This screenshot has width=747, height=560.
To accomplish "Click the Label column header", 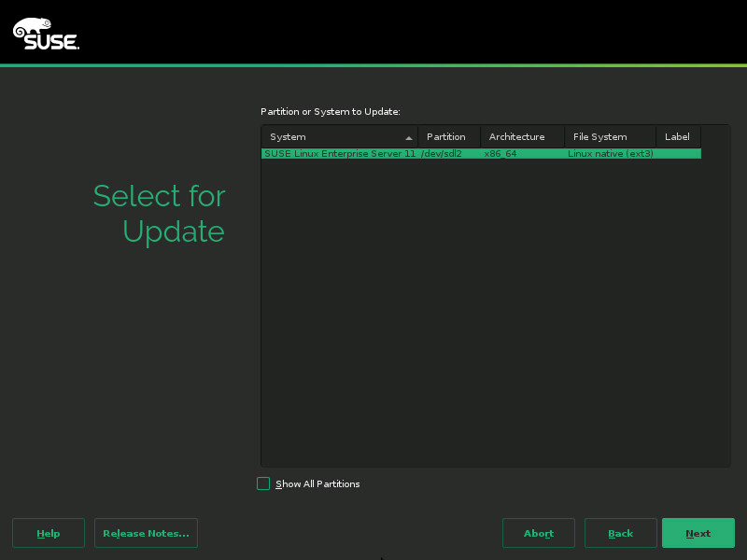I will coord(677,136).
